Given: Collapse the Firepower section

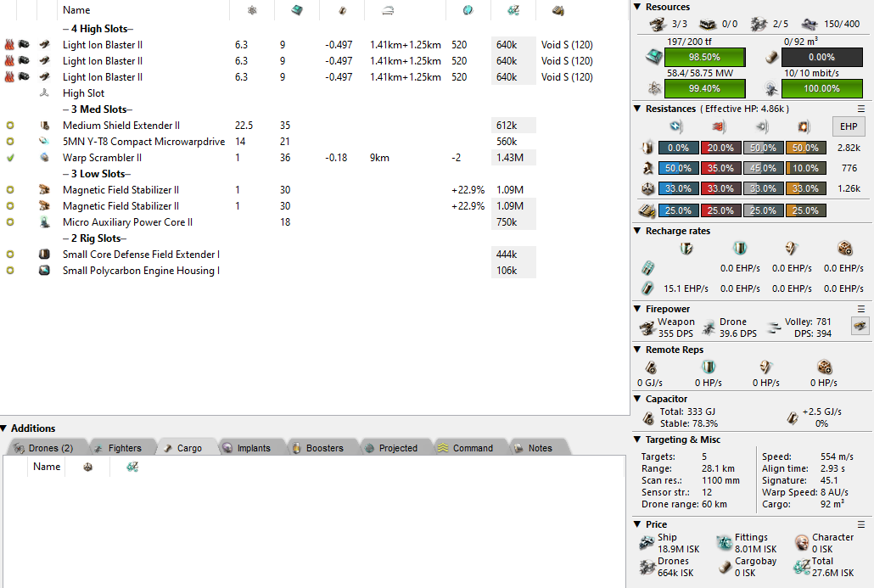Looking at the screenshot, I should [x=638, y=309].
